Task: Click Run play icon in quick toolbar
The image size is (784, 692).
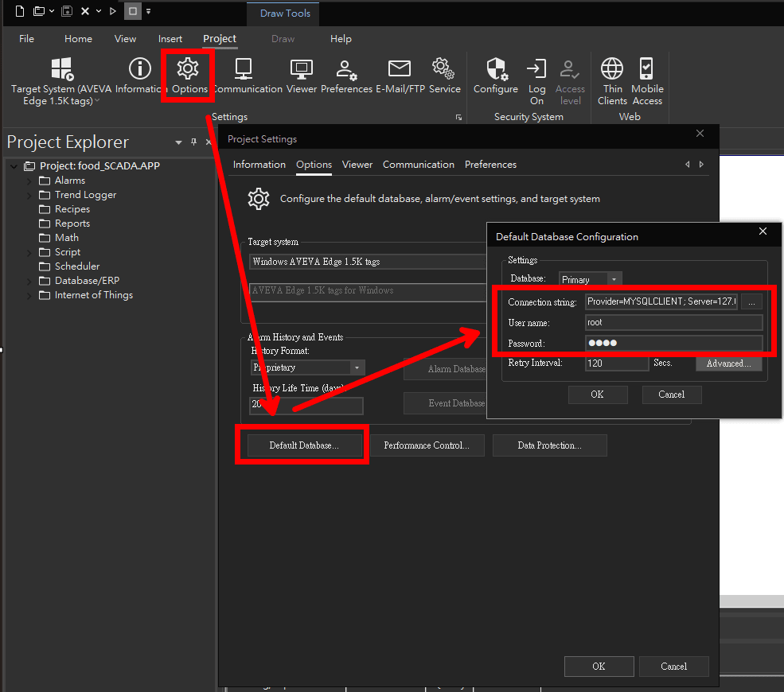Action: pyautogui.click(x=113, y=11)
